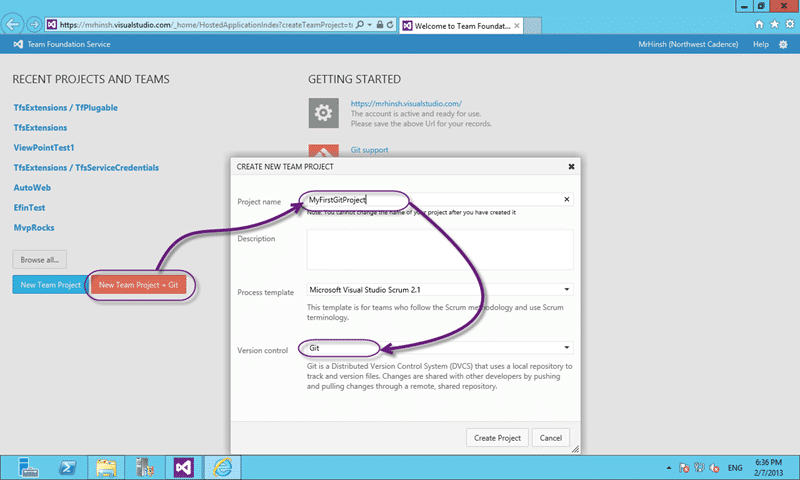
Task: Click the gray gear tile under Getting Started
Action: pyautogui.click(x=323, y=113)
